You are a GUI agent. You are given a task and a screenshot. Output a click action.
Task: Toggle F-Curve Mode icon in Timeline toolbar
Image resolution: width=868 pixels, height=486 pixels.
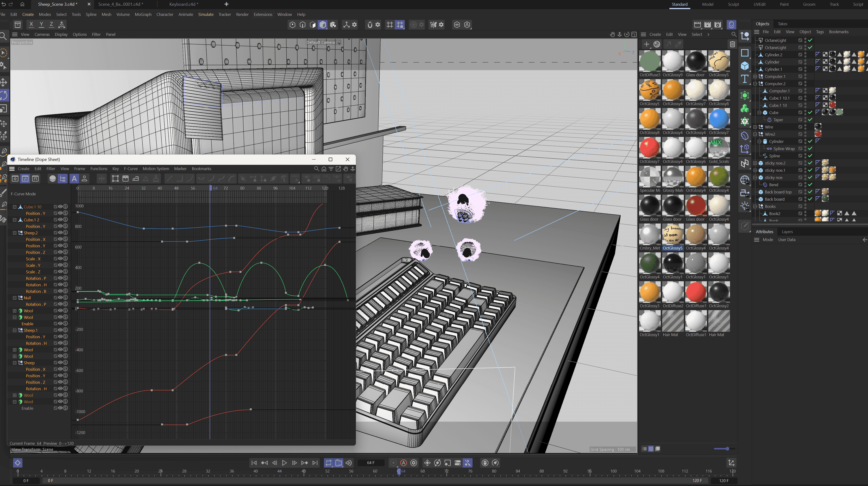[25, 179]
